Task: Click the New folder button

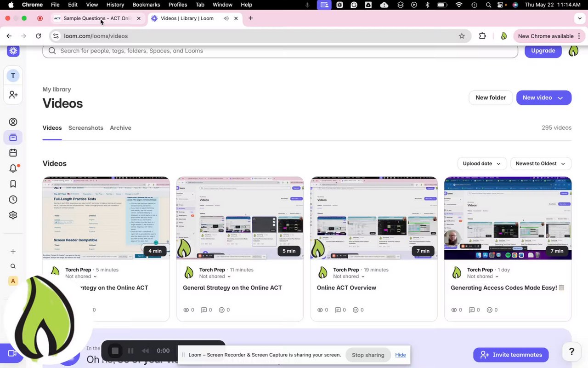Action: [x=491, y=98]
